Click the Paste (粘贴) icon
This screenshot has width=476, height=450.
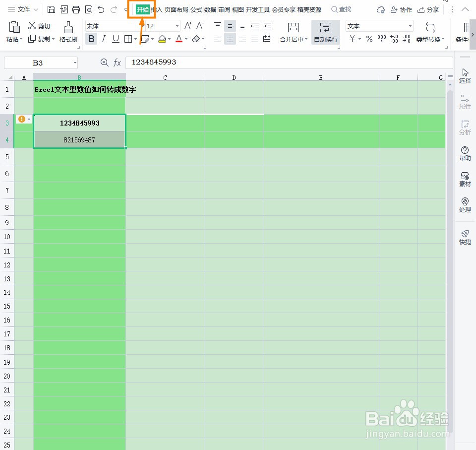tap(14, 27)
